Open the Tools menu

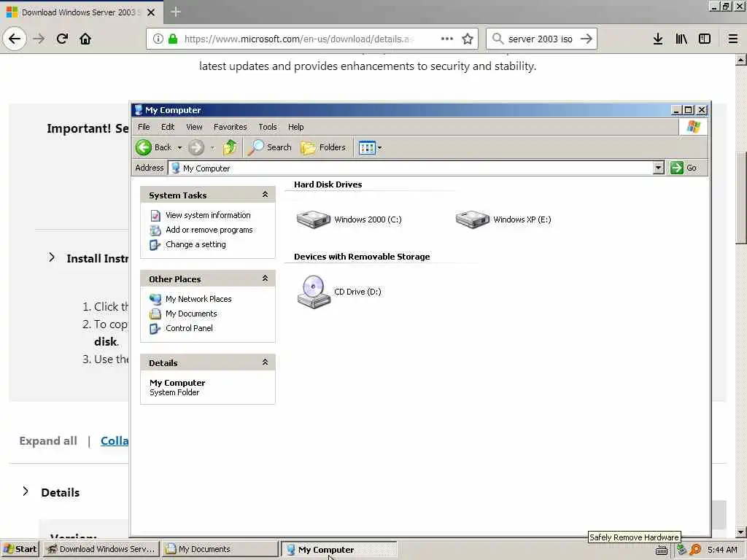point(267,127)
